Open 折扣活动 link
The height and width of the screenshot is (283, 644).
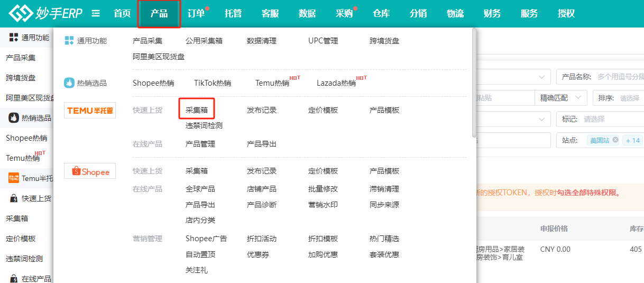[262, 239]
